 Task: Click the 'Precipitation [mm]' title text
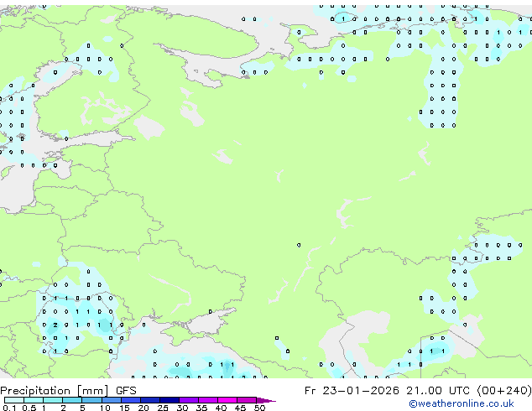[54, 391]
